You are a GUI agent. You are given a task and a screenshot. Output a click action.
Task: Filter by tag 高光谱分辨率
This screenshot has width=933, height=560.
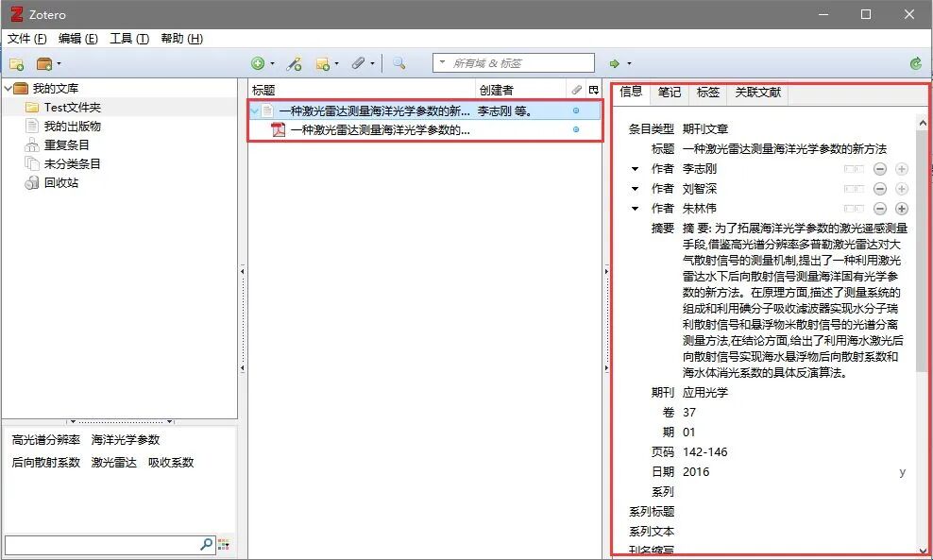(x=46, y=440)
